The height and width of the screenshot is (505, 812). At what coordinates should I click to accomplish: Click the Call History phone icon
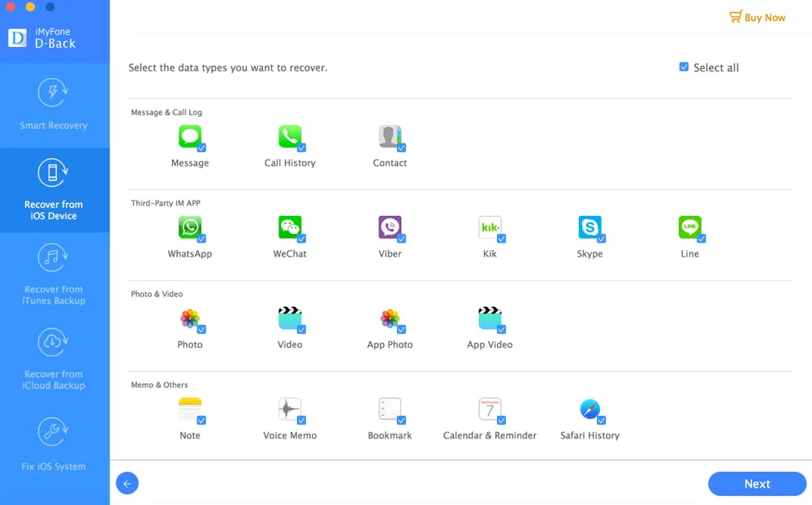[x=289, y=136]
